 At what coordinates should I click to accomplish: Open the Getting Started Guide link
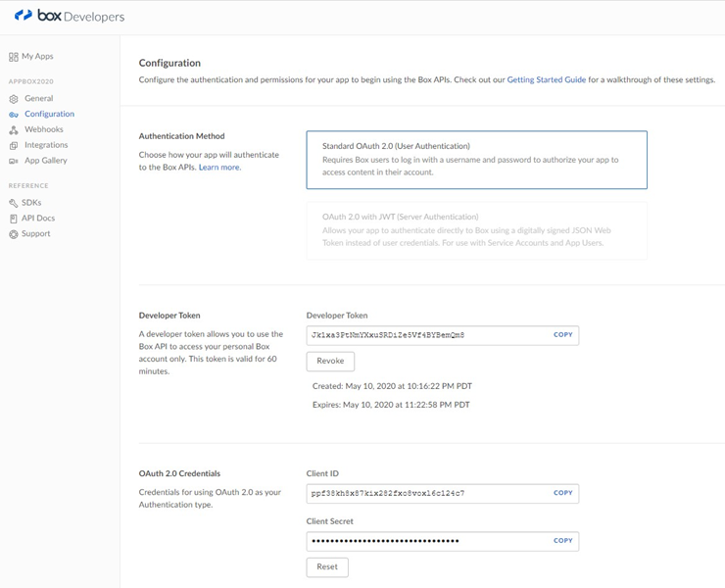tap(546, 79)
